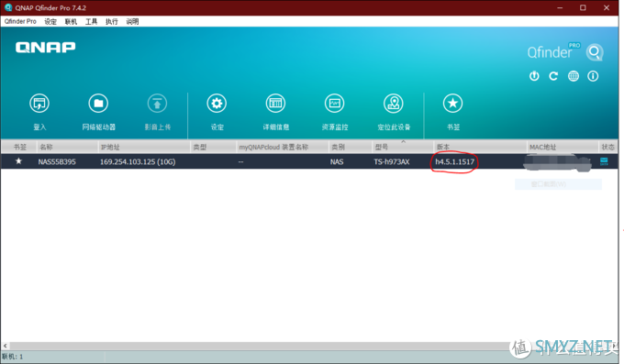Screen dimensions: 624x364
Task: Open the Qfinder Pro menu
Action: pyautogui.click(x=20, y=21)
